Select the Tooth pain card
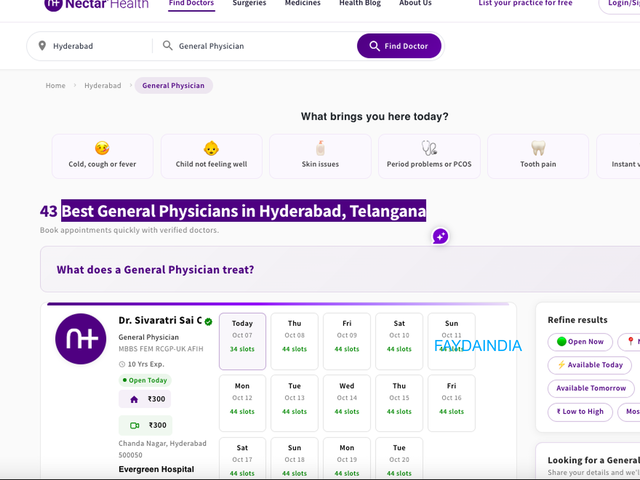 coord(538,156)
